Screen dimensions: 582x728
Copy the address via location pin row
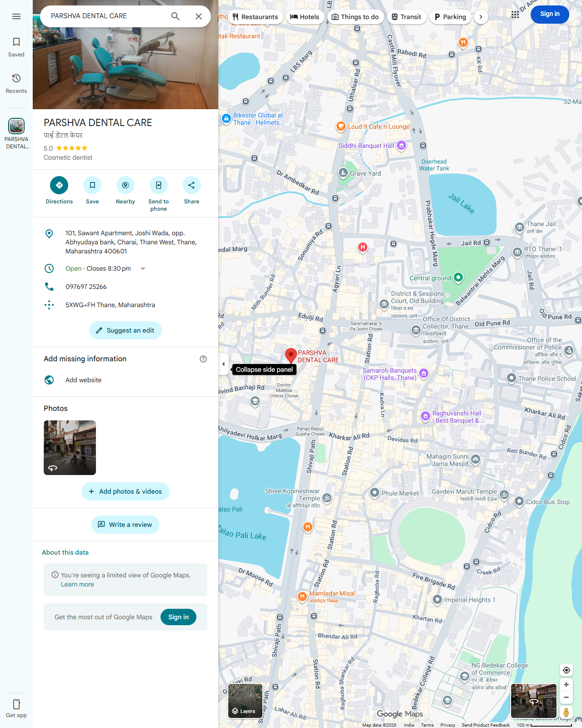pos(125,242)
